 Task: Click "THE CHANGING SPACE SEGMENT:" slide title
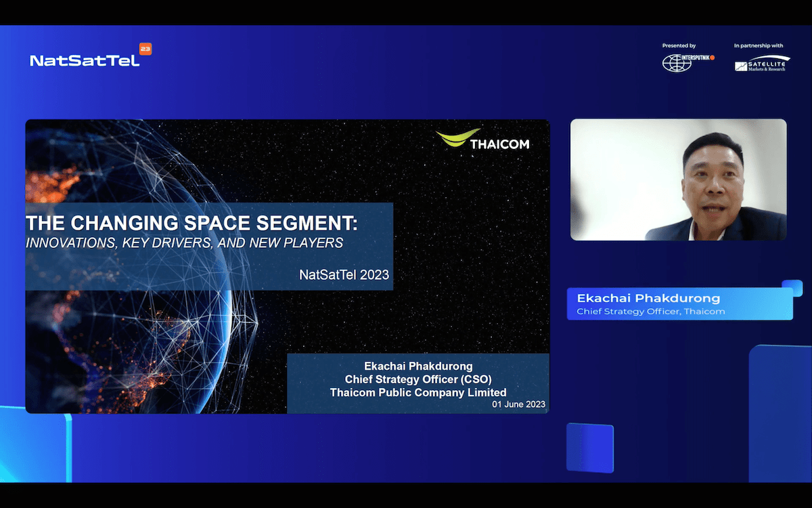pyautogui.click(x=191, y=222)
